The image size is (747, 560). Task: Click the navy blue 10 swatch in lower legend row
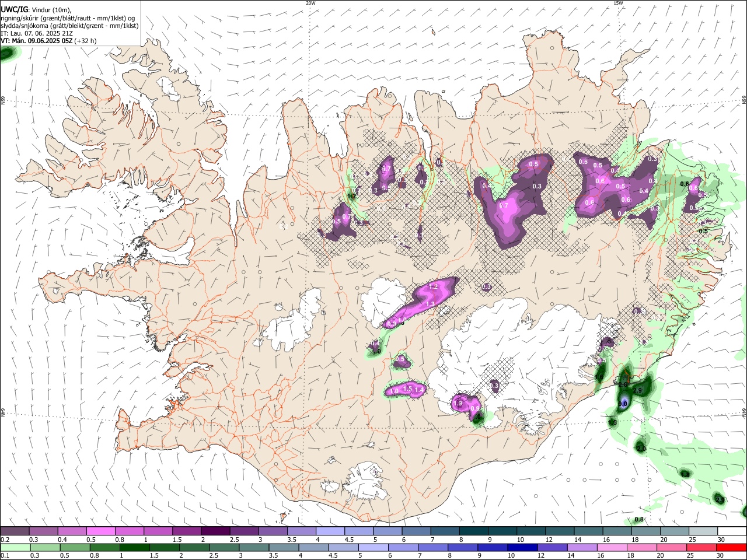521,548
